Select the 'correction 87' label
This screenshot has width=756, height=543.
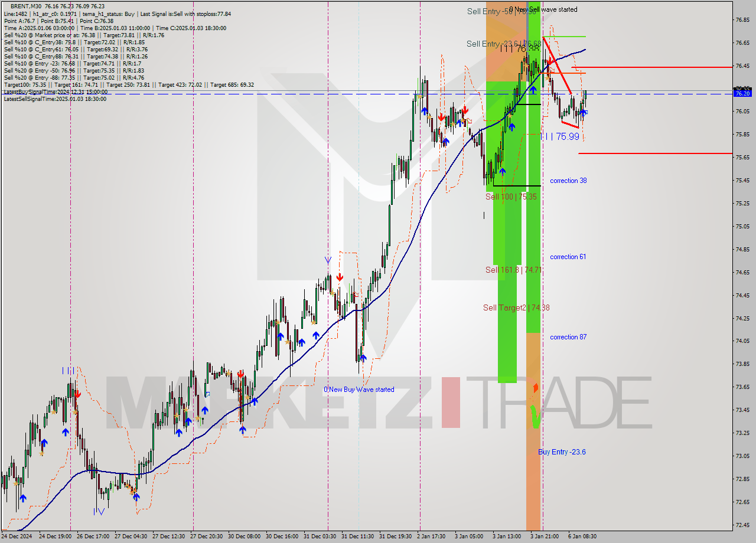click(568, 337)
